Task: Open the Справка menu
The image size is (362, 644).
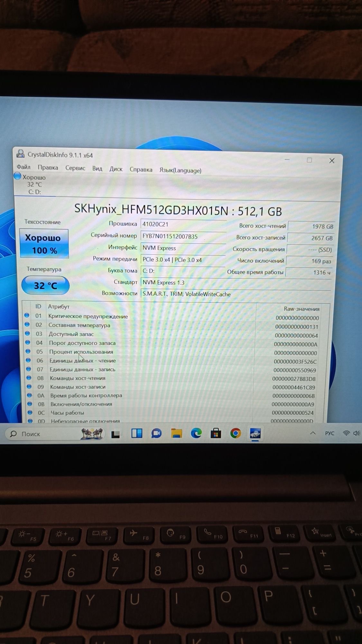Action: pos(141,170)
